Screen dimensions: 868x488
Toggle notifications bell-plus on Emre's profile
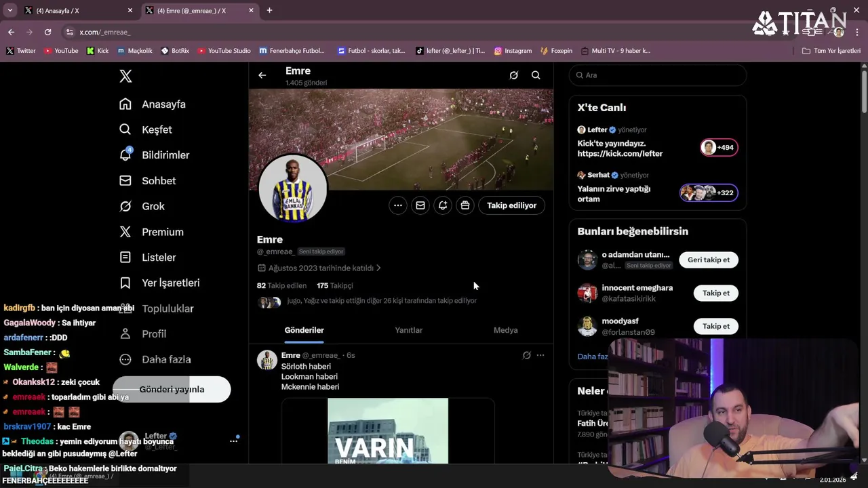click(443, 205)
